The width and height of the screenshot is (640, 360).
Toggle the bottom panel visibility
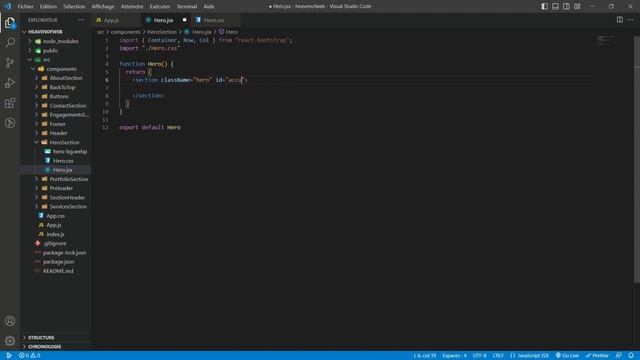[x=556, y=6]
